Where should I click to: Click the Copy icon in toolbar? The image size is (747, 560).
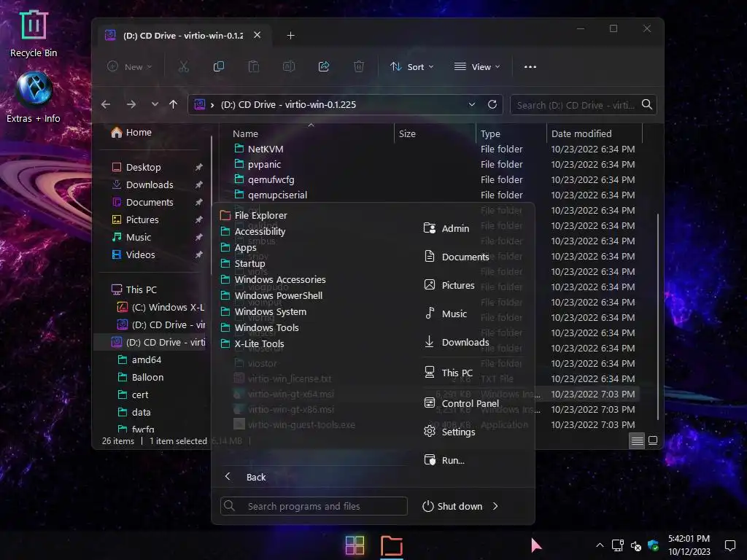click(219, 66)
